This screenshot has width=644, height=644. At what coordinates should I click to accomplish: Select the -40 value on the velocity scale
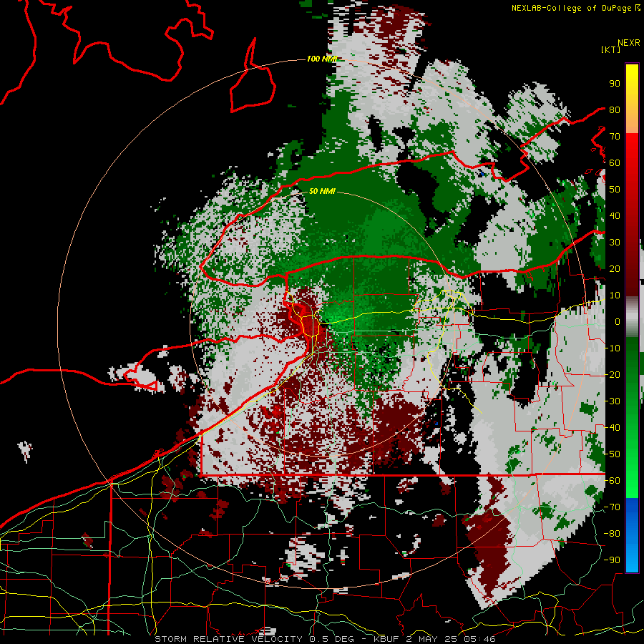coord(612,428)
